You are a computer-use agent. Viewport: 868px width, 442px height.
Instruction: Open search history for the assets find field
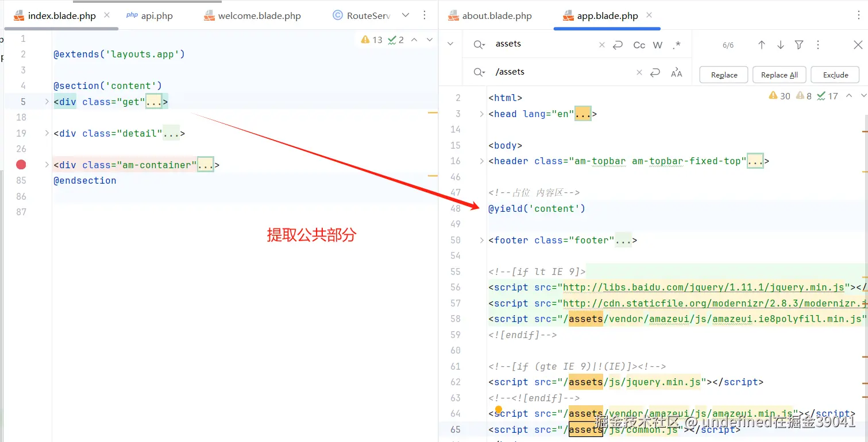pyautogui.click(x=479, y=44)
